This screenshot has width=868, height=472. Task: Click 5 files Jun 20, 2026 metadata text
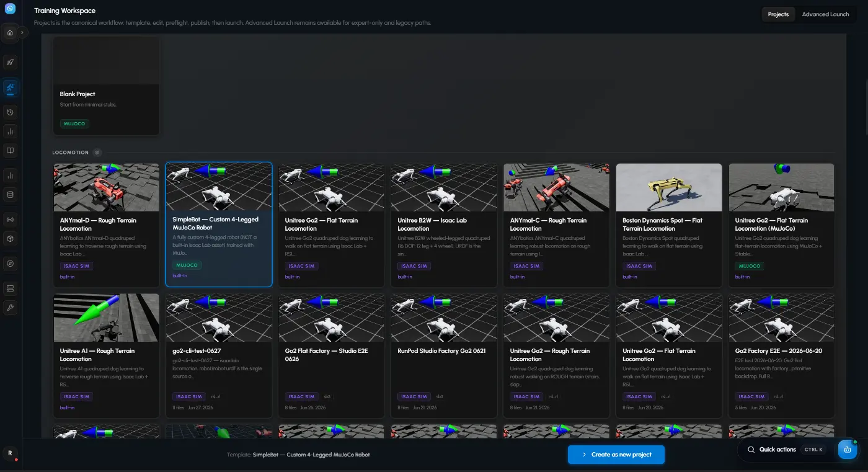pos(755,407)
